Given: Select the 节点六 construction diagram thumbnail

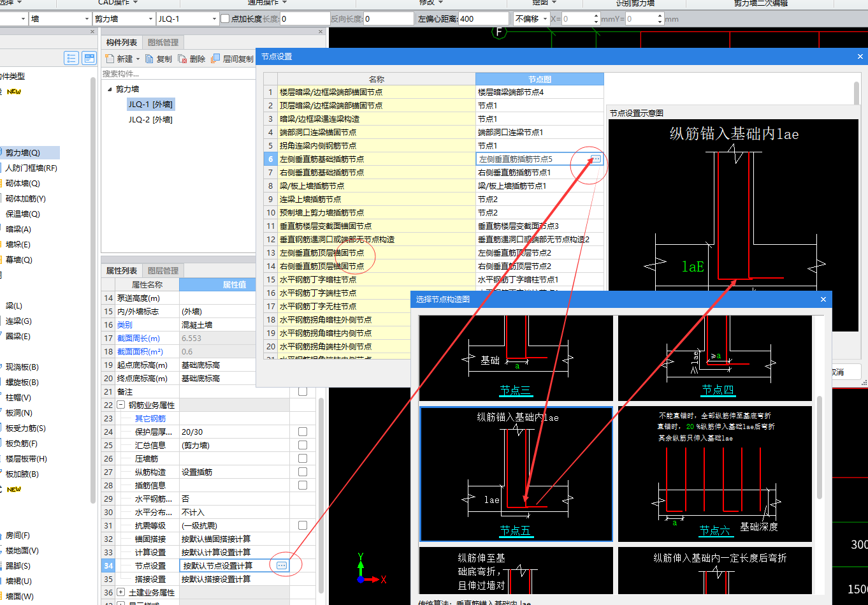Looking at the screenshot, I should 715,474.
